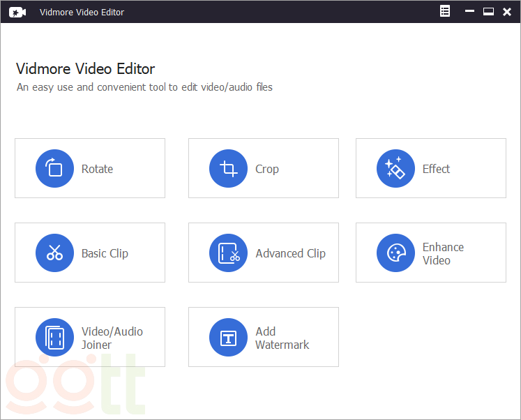Open the Video/Audio Joiner text label
Image resolution: width=521 pixels, height=420 pixels.
(x=112, y=338)
